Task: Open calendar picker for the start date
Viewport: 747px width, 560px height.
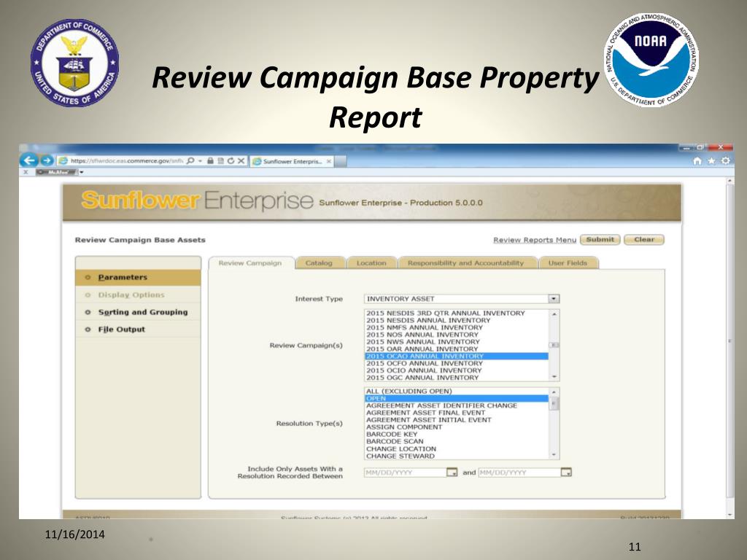Action: coord(452,472)
